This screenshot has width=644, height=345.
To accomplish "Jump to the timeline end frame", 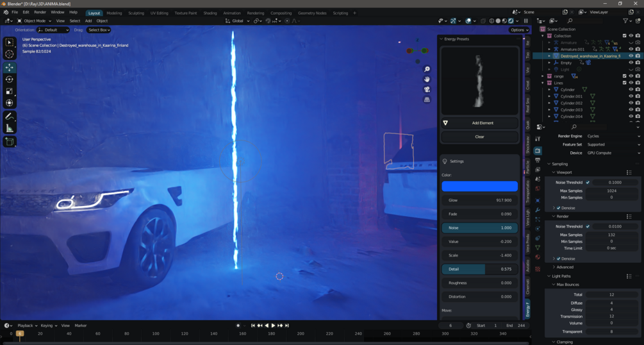I will [x=287, y=325].
